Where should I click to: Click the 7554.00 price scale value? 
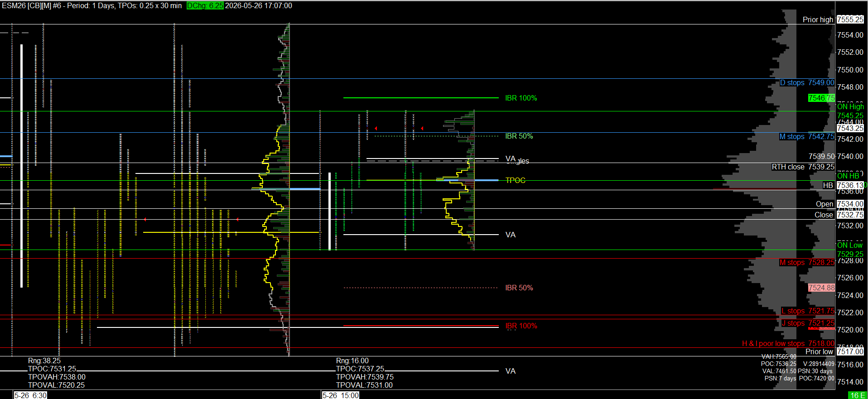pos(850,35)
